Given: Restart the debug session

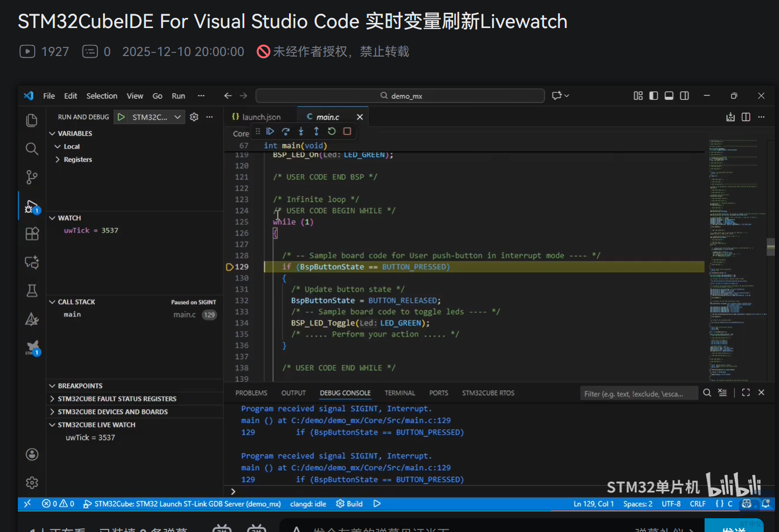Looking at the screenshot, I should pyautogui.click(x=331, y=131).
